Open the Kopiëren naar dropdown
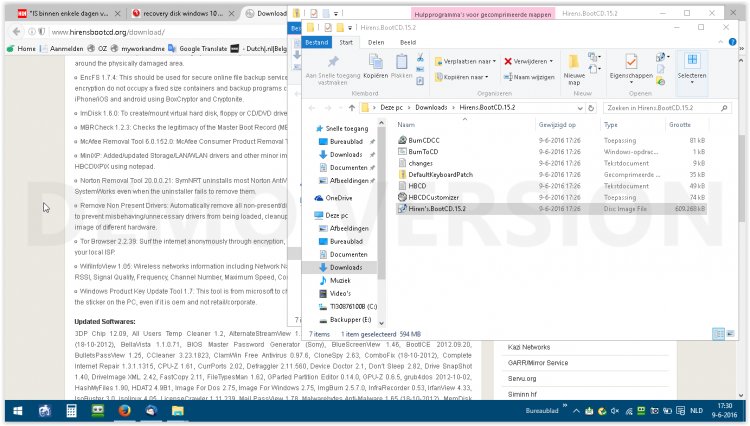Screen dimensions: 750x426 pyautogui.click(x=463, y=76)
